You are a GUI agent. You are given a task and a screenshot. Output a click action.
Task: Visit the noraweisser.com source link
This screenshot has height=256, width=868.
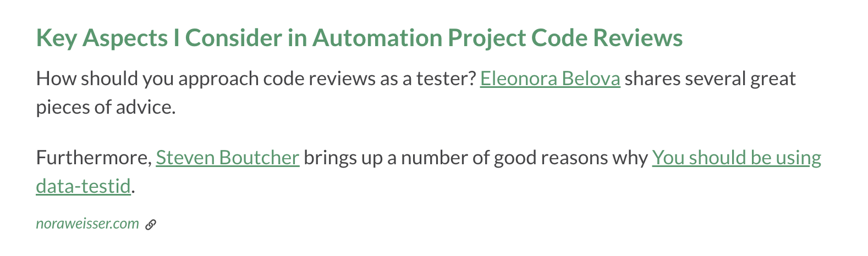(87, 224)
